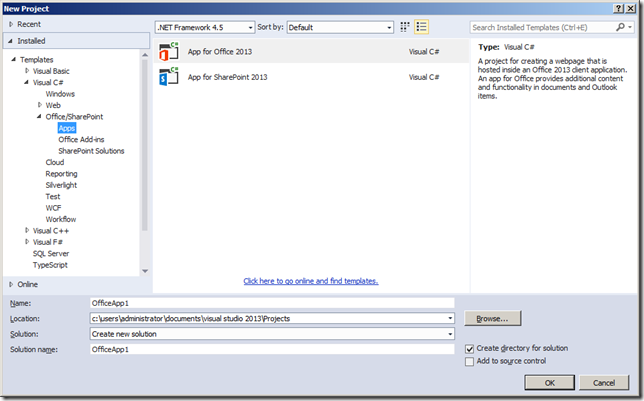The height and width of the screenshot is (401, 644).
Task: Expand the Visual Basic node
Action: (x=27, y=71)
